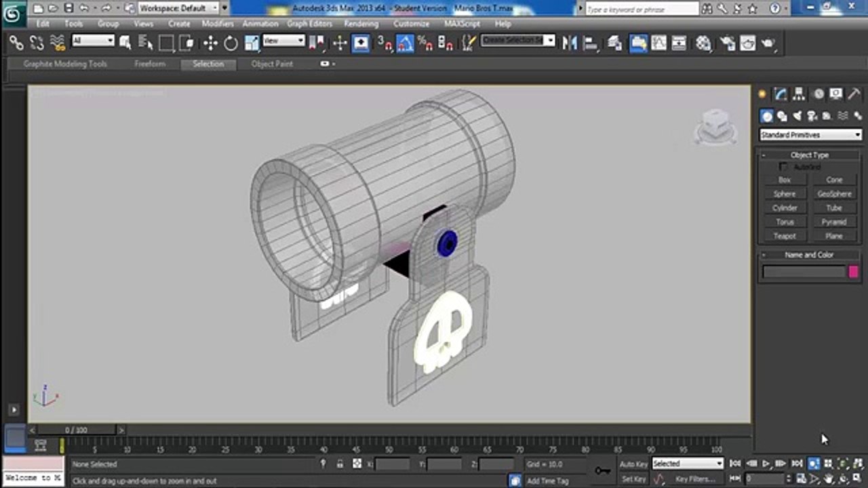868x488 pixels.
Task: Open the Modify command panel tab
Action: tap(781, 94)
